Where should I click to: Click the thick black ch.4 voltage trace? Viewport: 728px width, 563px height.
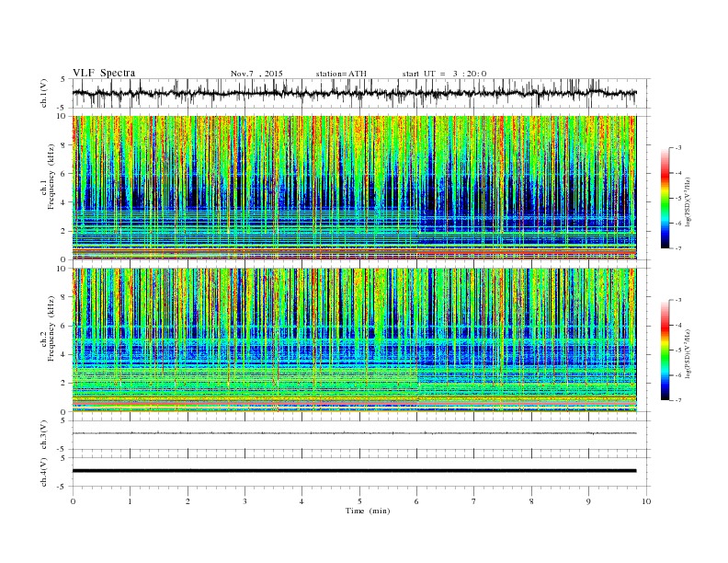[x=354, y=471]
